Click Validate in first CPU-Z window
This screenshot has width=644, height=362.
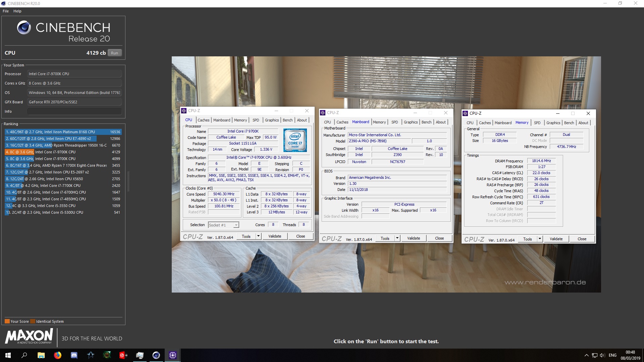pos(275,236)
